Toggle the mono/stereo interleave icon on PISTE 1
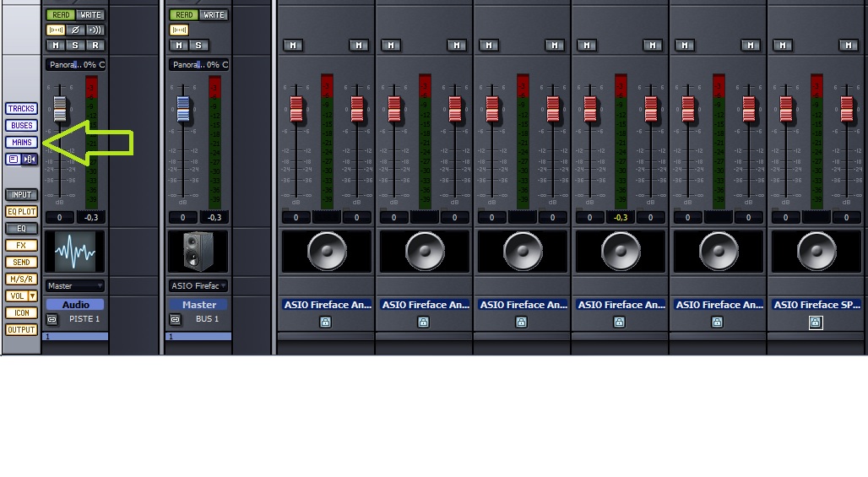 pyautogui.click(x=56, y=30)
